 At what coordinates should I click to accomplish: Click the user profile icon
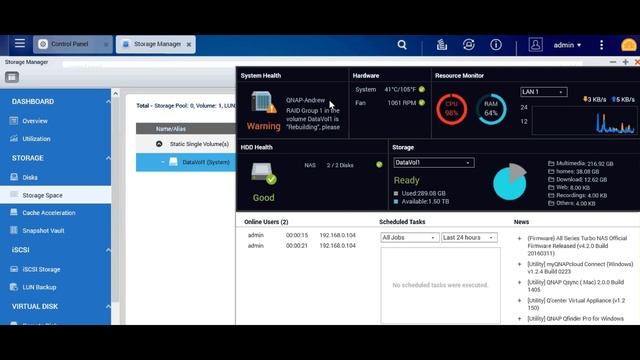(x=535, y=44)
